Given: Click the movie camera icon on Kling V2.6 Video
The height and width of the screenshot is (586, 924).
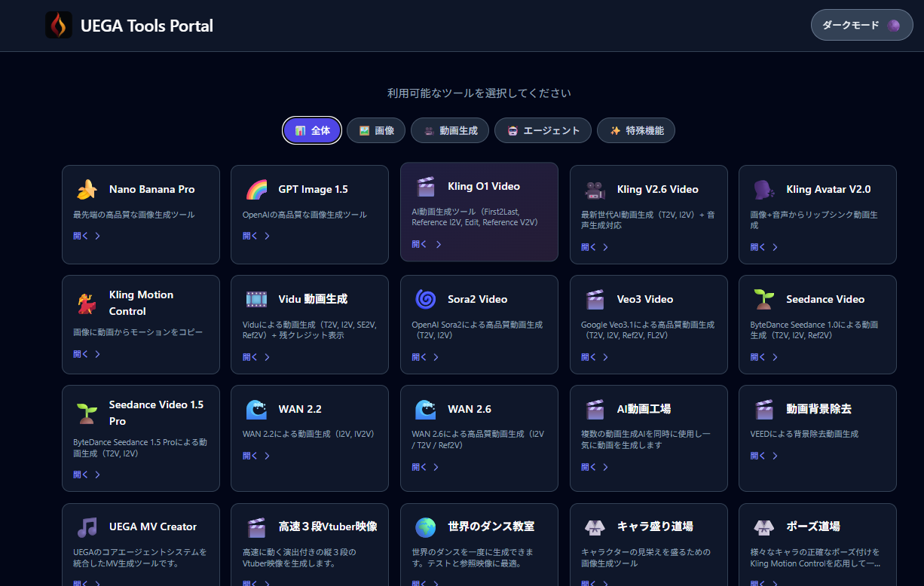Looking at the screenshot, I should point(595,190).
